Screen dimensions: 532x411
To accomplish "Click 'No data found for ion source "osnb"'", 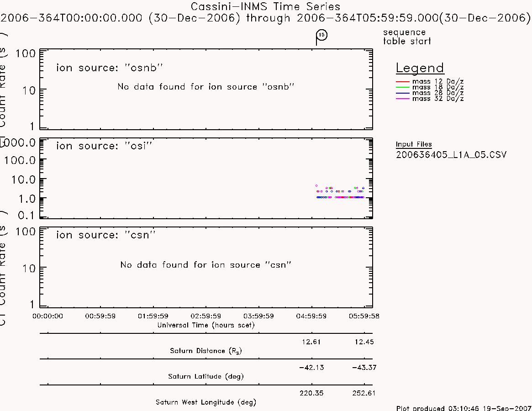I will 205,87.
